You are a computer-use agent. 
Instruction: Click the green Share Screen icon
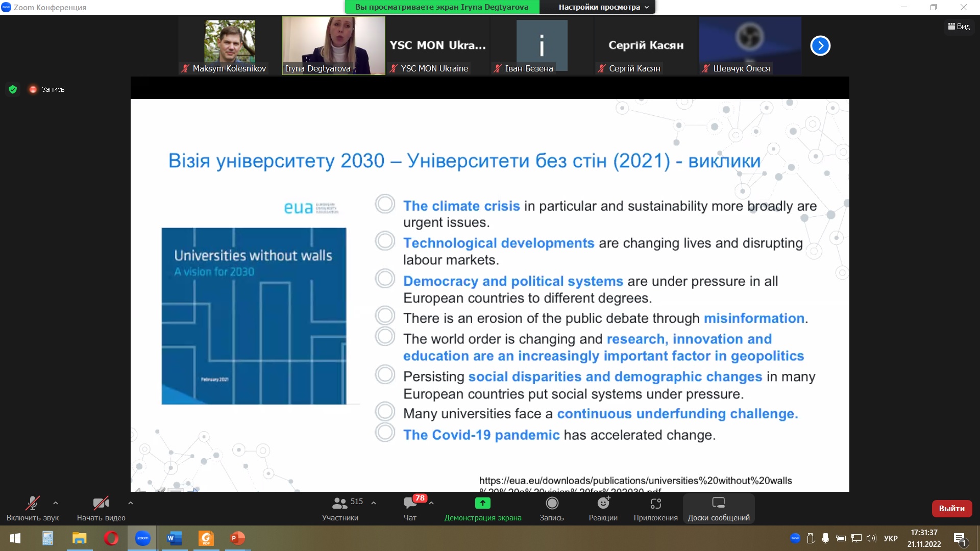[x=482, y=504]
